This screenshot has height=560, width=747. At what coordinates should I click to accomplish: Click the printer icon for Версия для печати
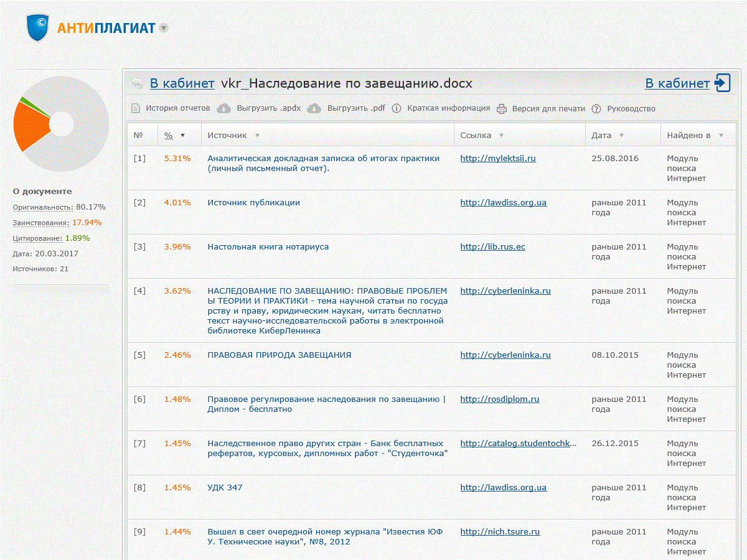click(502, 108)
